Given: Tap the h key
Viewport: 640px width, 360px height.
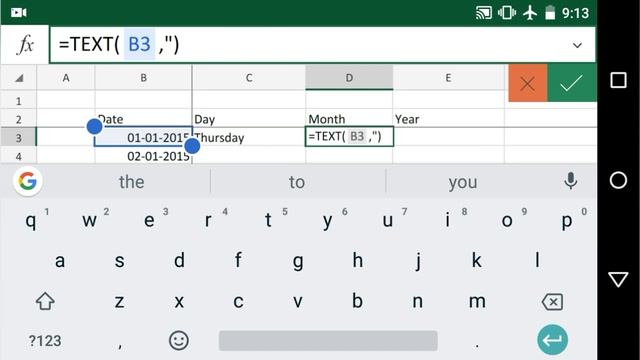Looking at the screenshot, I should 358,260.
